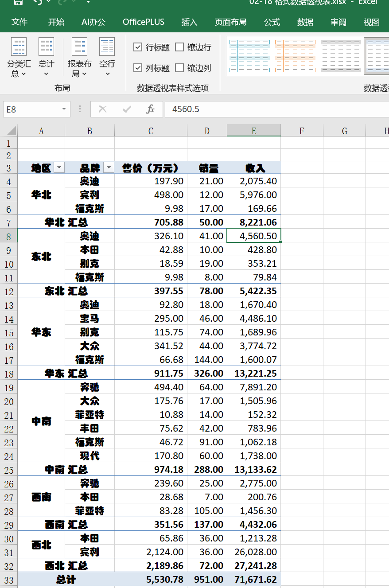Select the 现代 brand cell
Viewport: 389px width, 588px height.
coord(89,456)
